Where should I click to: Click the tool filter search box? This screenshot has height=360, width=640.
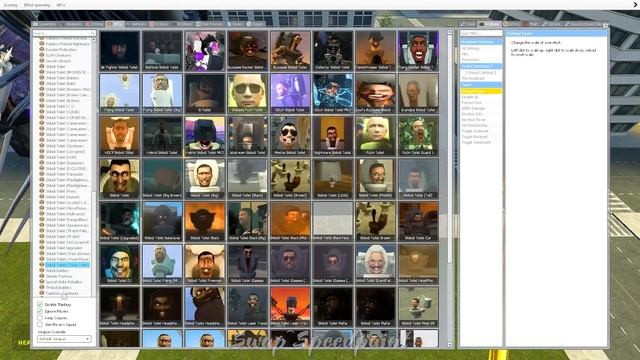[481, 33]
